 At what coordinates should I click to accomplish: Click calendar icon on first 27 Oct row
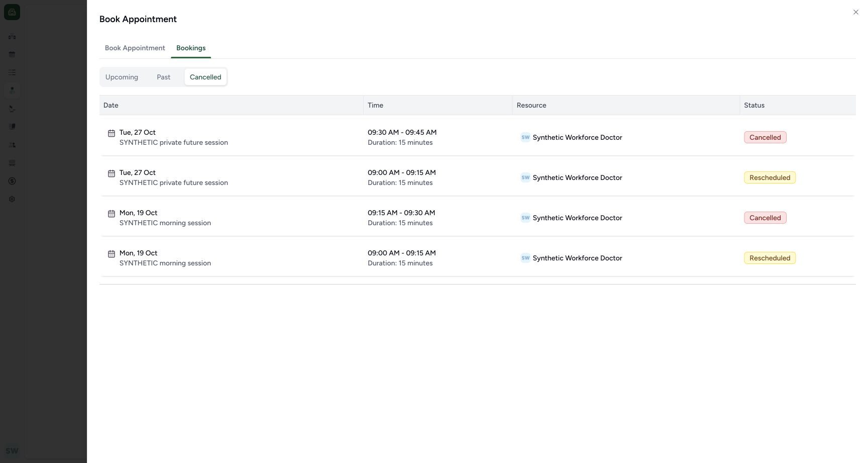(x=112, y=133)
